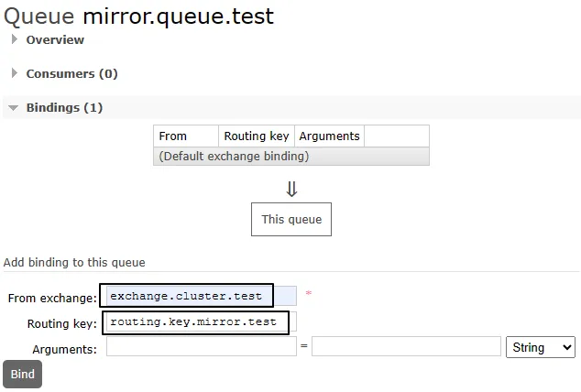Select the Default exchange binding row

coord(234,156)
